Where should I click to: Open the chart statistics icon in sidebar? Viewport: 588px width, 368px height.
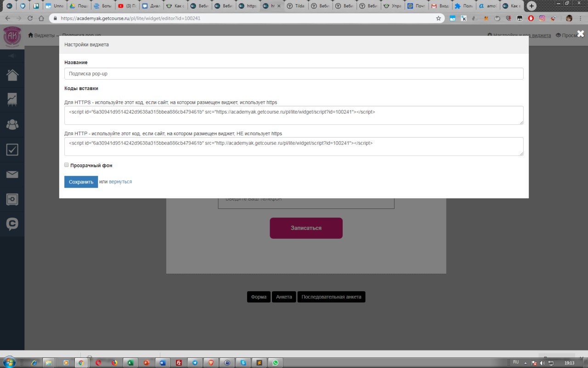[x=12, y=100]
